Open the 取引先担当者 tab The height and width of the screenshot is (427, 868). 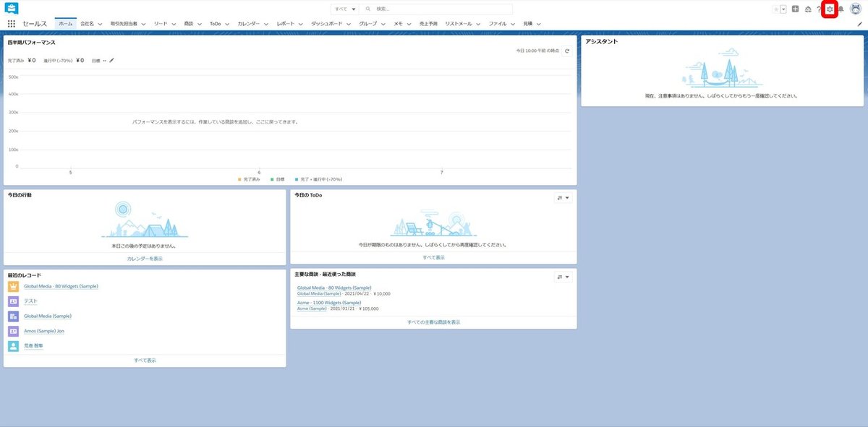pyautogui.click(x=124, y=24)
